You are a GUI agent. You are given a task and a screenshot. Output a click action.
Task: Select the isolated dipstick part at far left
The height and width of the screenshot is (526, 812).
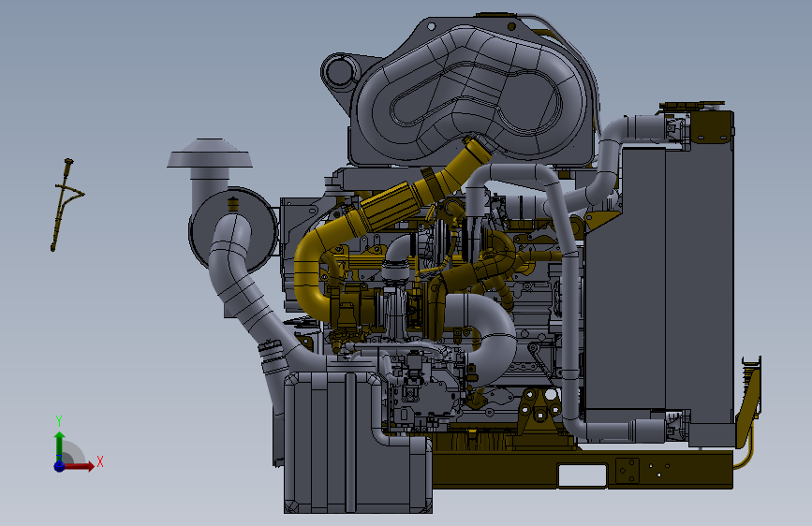pos(66,204)
